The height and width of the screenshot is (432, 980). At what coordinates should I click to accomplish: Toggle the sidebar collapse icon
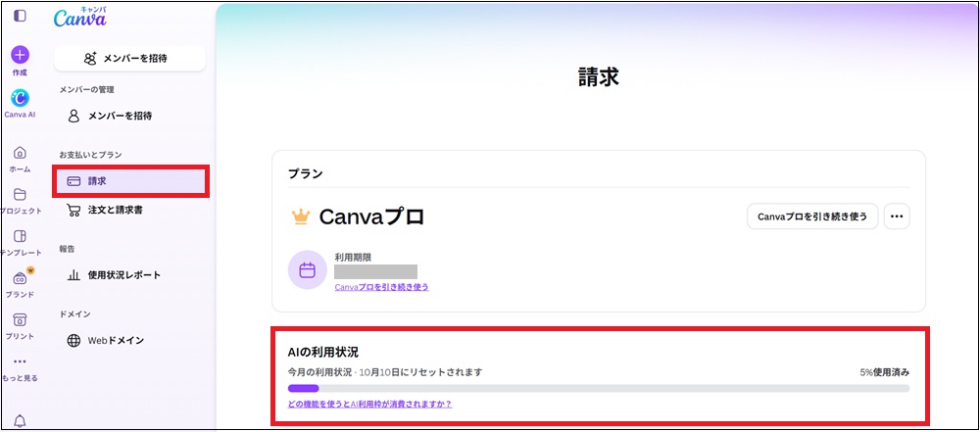coord(20,16)
